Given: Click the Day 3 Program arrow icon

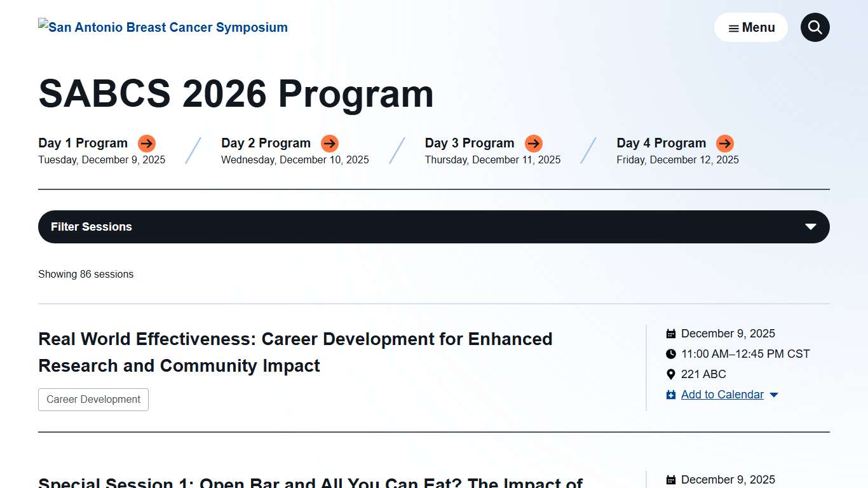Looking at the screenshot, I should point(534,144).
